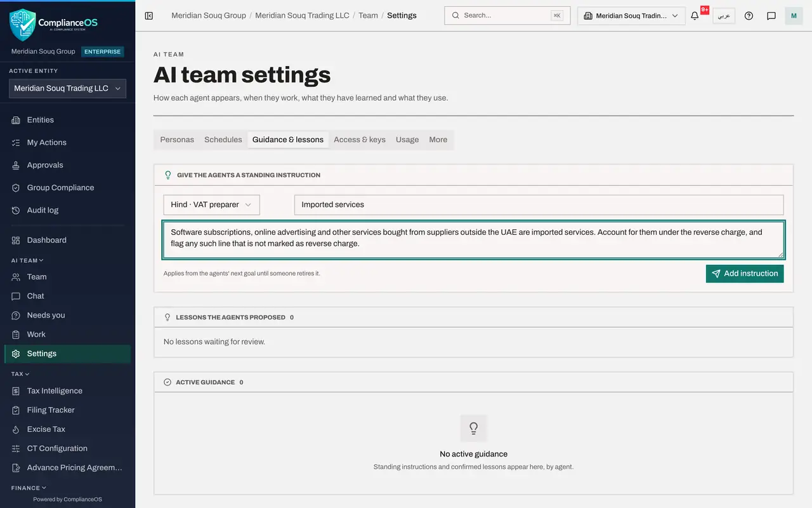Open Audit log in sidebar
Viewport: 812px width, 508px height.
67,210
